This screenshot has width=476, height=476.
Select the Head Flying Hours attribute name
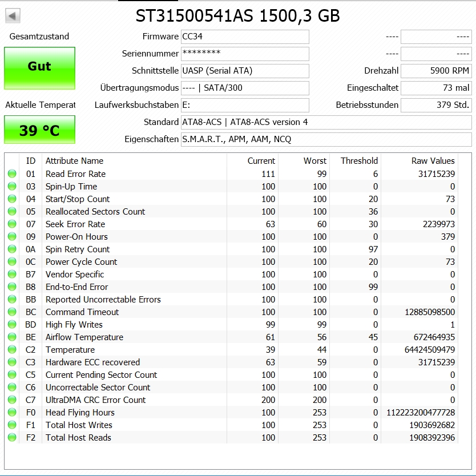pyautogui.click(x=80, y=413)
